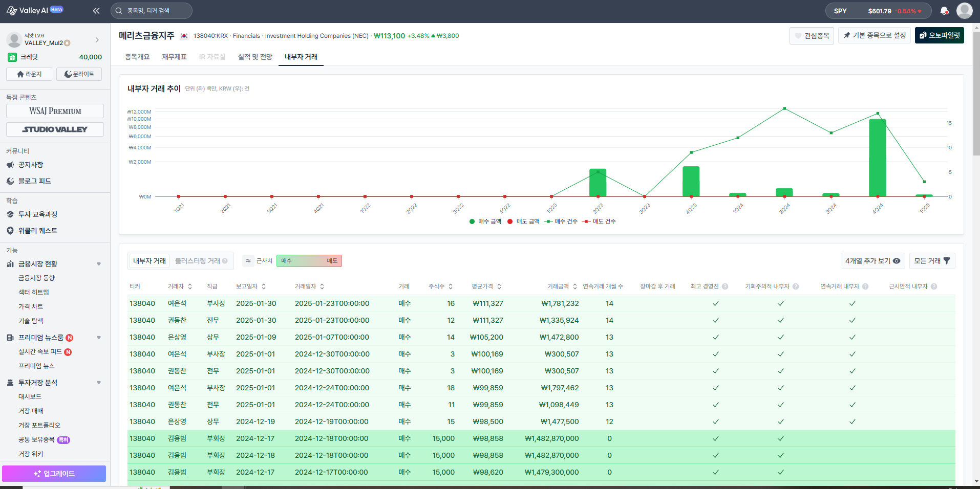Switch to the 실적 및 전망 tab
980x489 pixels.
(x=255, y=57)
